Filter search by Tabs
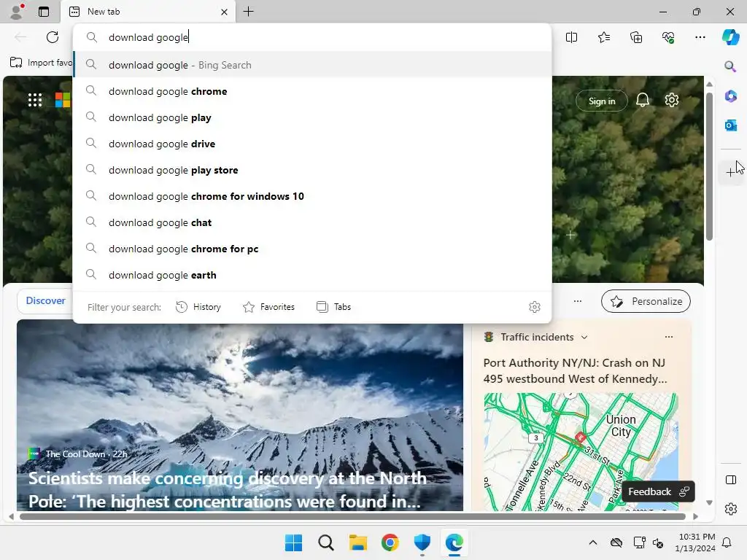Viewport: 747px width, 560px height. coord(333,307)
